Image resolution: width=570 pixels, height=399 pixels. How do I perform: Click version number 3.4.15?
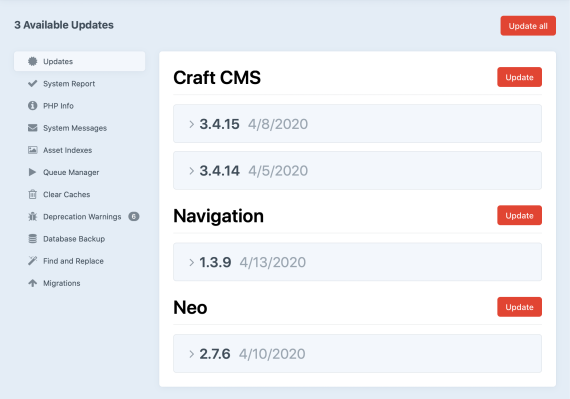click(219, 124)
